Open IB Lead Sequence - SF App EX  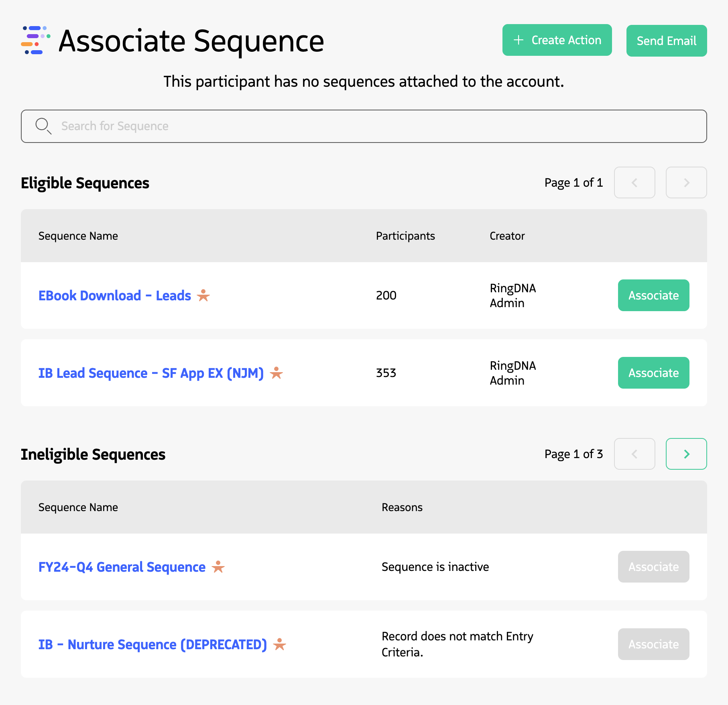click(x=151, y=373)
